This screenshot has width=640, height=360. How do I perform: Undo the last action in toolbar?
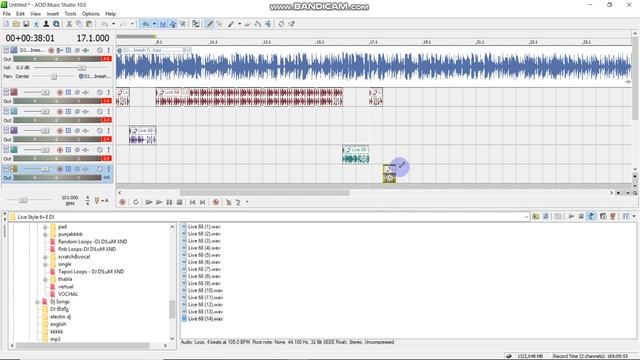105,24
